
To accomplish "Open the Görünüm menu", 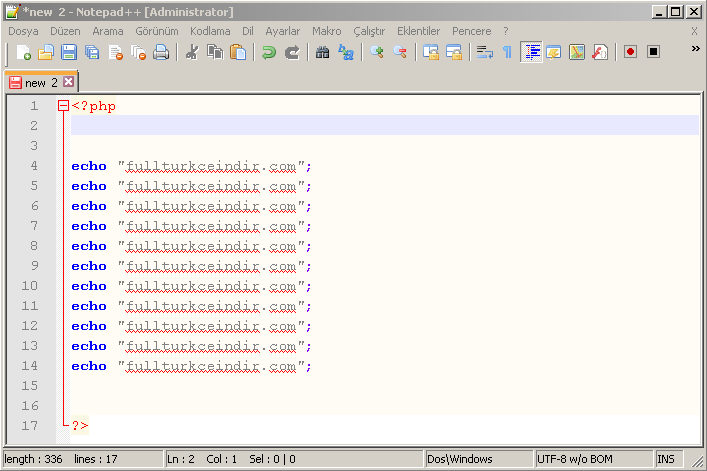I will [x=157, y=31].
